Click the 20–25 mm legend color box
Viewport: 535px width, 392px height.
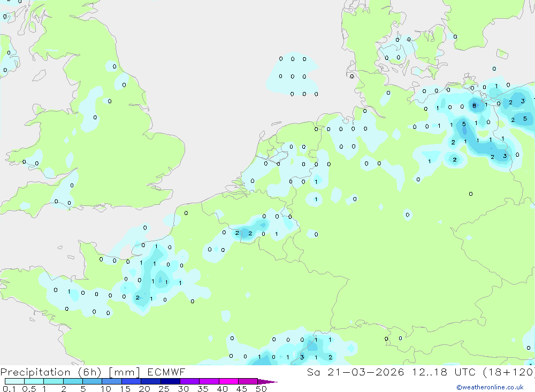click(151, 381)
